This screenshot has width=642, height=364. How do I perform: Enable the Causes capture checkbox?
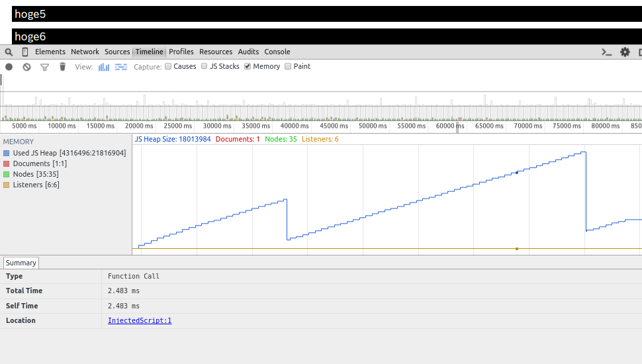[x=168, y=66]
